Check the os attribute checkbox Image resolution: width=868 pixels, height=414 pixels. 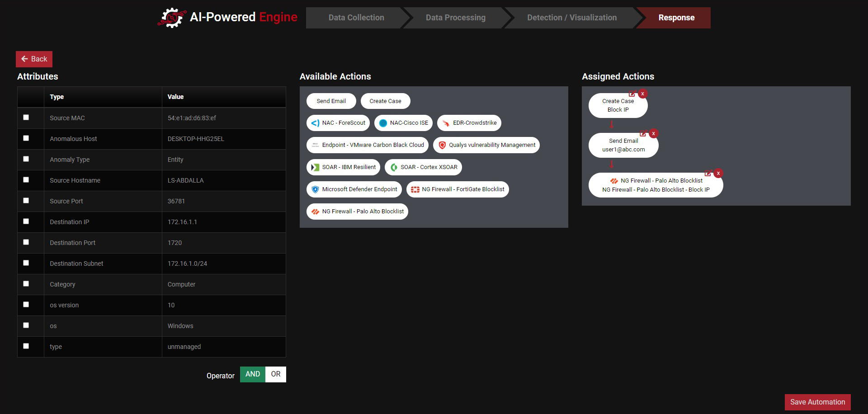coord(26,325)
